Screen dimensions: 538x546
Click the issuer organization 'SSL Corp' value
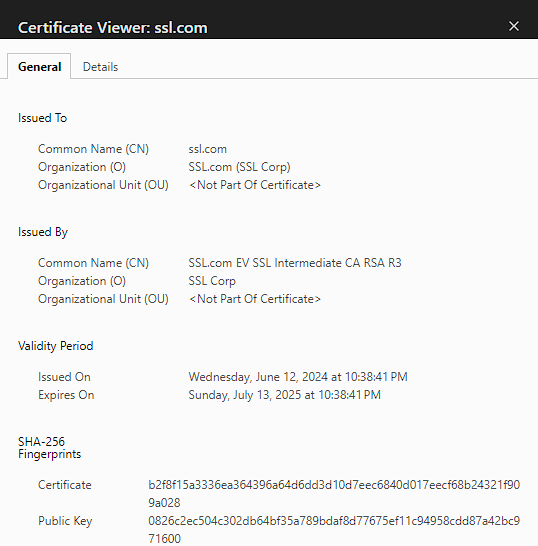212,281
